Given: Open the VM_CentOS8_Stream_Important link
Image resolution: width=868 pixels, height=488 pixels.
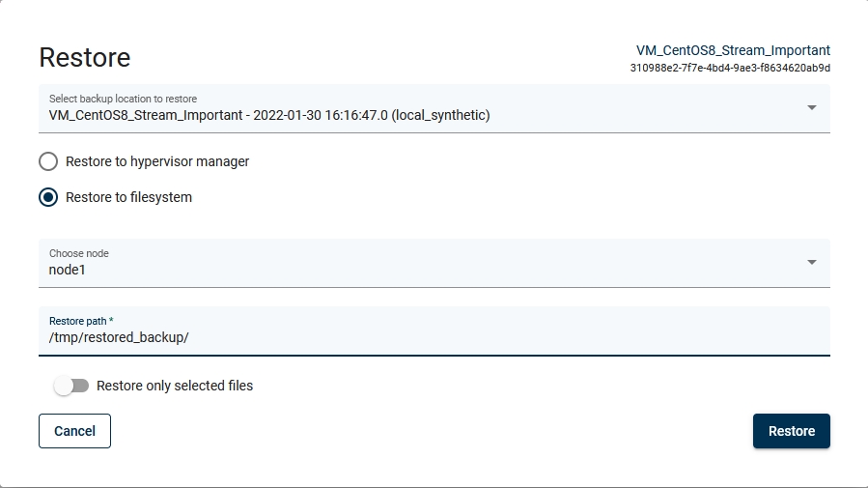Looking at the screenshot, I should [733, 50].
